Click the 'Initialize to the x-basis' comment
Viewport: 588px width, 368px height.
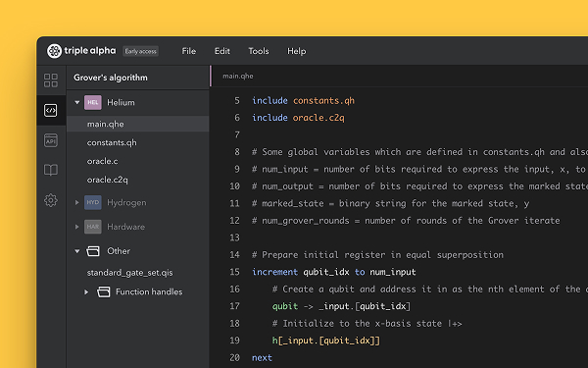pyautogui.click(x=367, y=323)
